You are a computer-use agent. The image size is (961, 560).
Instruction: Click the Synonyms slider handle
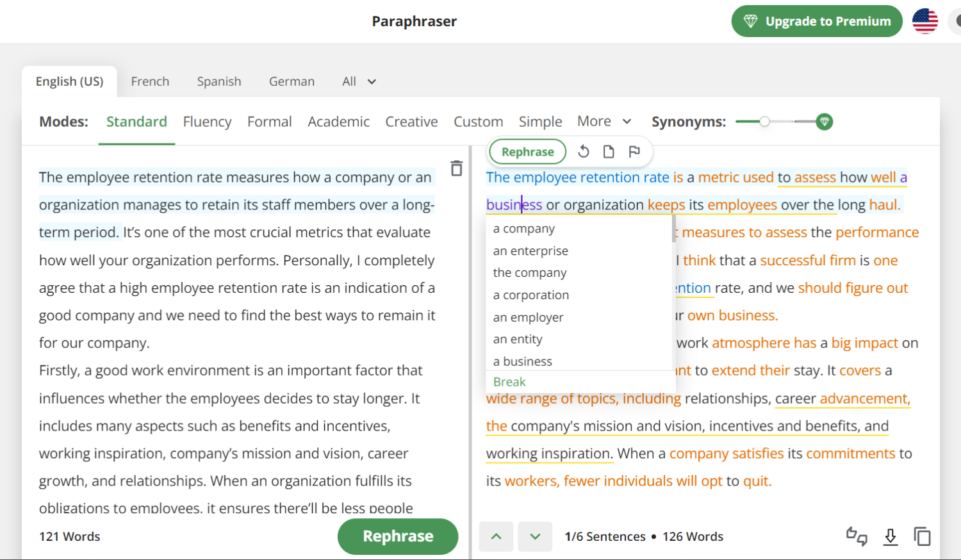(x=764, y=122)
